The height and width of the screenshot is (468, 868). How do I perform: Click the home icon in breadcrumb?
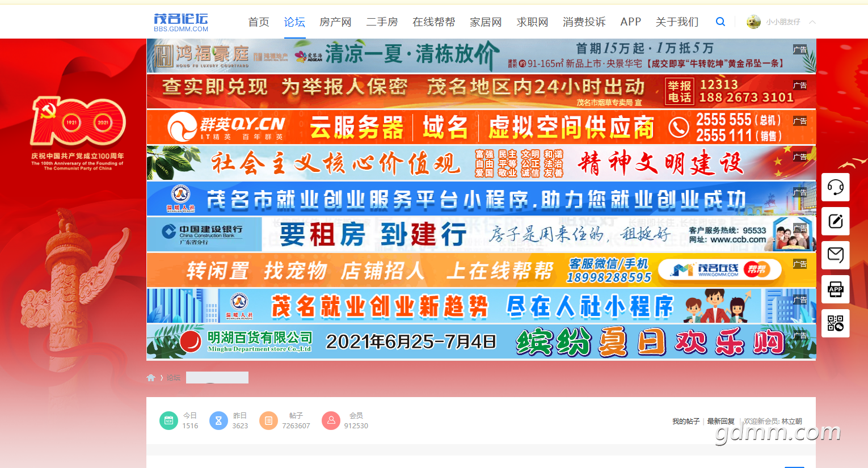pos(151,378)
